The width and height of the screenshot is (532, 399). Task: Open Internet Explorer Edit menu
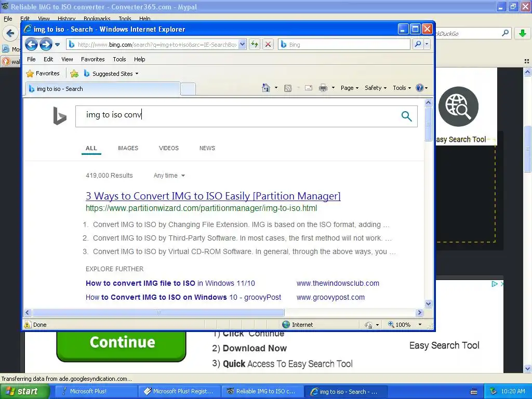[48, 59]
